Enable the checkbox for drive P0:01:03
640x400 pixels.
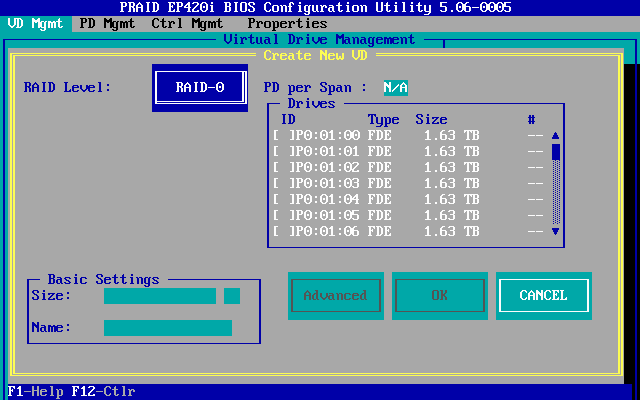(282, 183)
